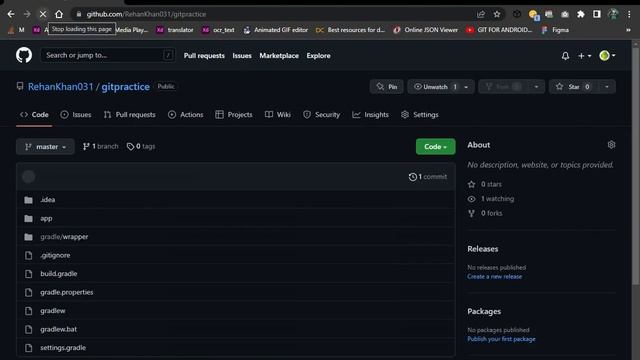640x360 pixels.
Task: Click the GitHub logo home icon
Action: tap(24, 55)
